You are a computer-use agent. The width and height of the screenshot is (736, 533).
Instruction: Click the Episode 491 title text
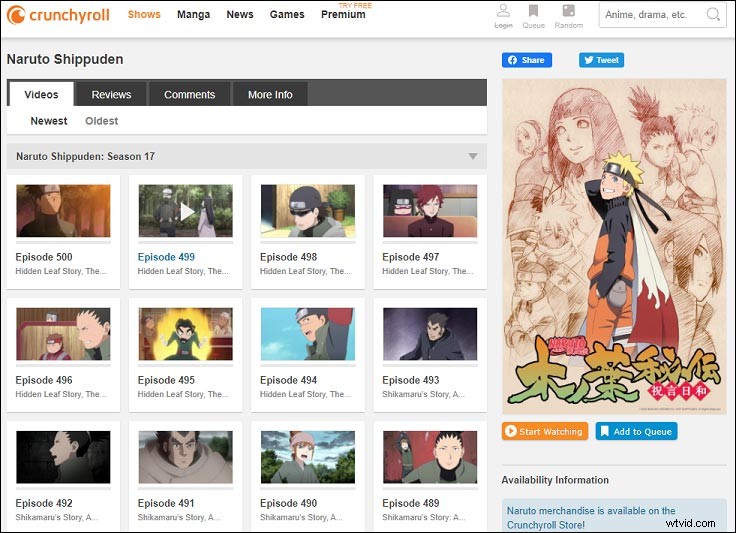point(166,503)
